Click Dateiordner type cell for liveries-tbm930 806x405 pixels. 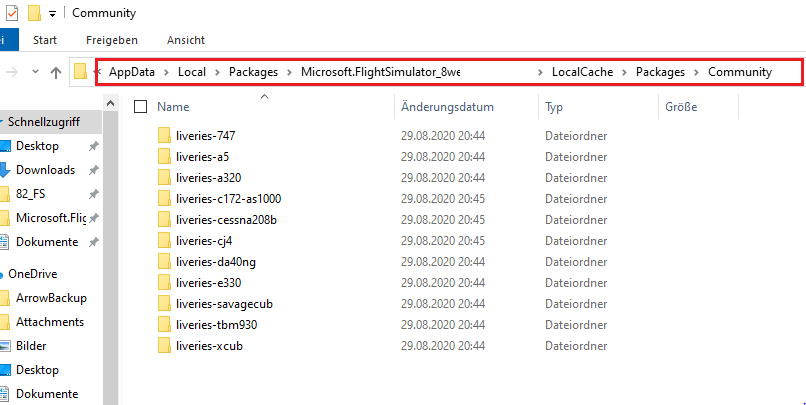(x=576, y=325)
